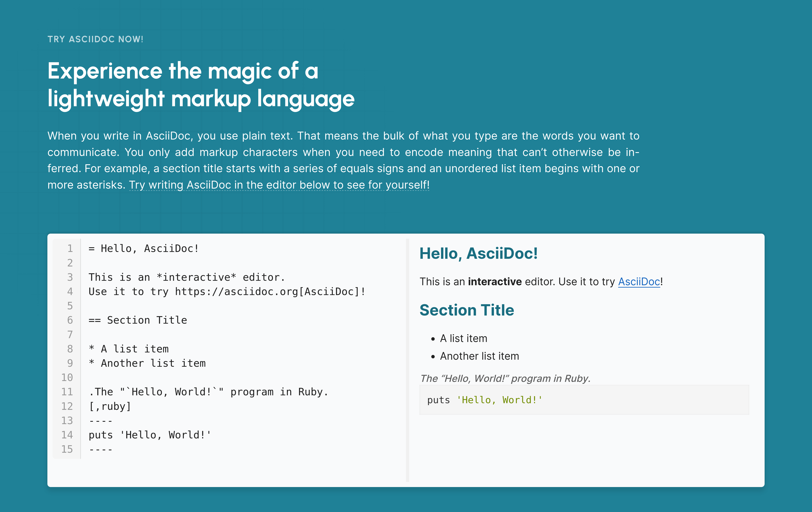Click the 'TRY ASCIIDOC NOW!' label
The height and width of the screenshot is (512, 812).
pyautogui.click(x=95, y=39)
